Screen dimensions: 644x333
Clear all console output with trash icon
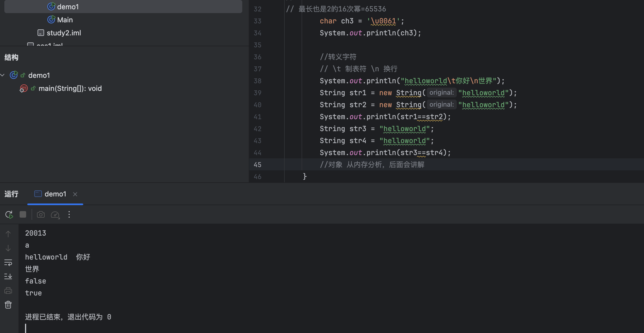point(8,305)
